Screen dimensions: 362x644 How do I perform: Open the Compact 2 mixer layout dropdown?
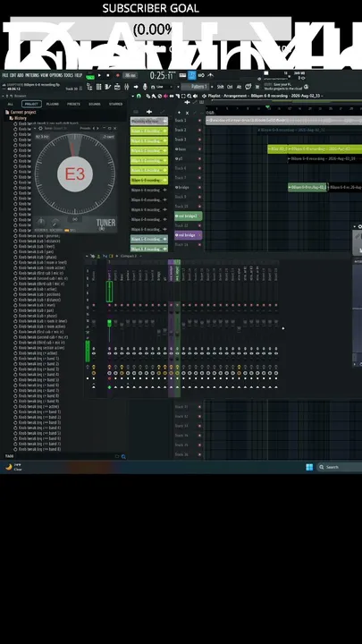click(130, 257)
